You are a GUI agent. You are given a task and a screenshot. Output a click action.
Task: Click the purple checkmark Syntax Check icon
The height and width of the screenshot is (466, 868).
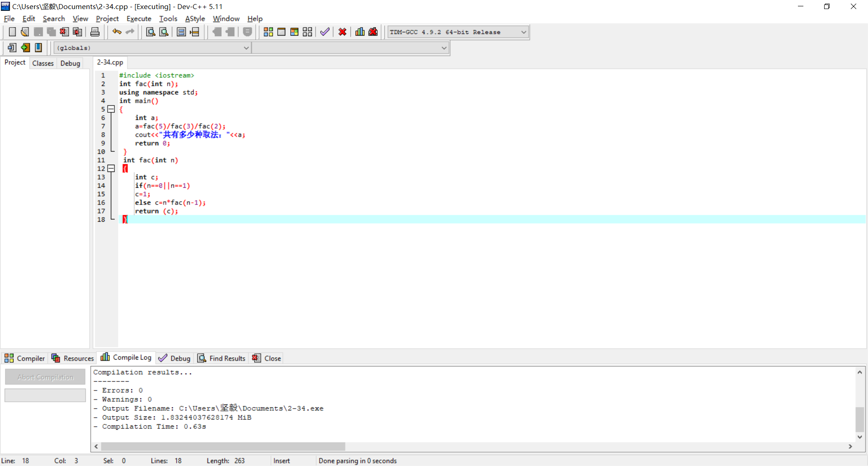(x=325, y=32)
